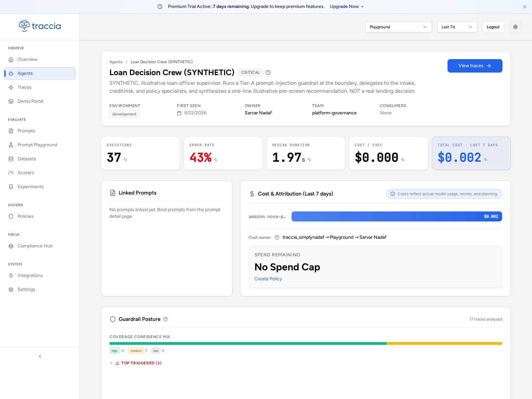Collapse the sidebar with the chevron
The width and height of the screenshot is (532, 399).
pos(40,356)
